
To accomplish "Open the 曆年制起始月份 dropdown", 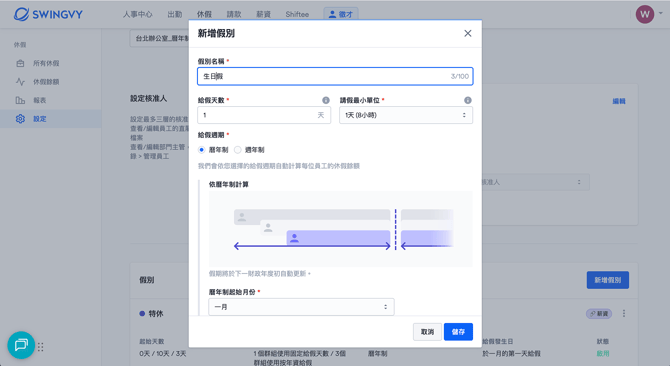I will coord(301,307).
